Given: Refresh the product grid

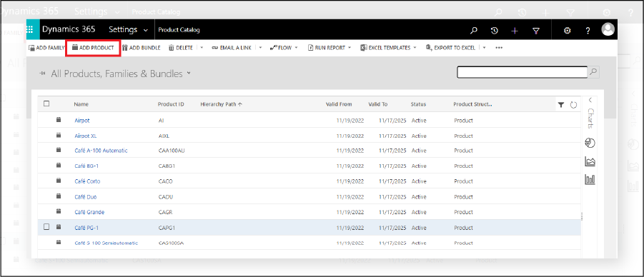Looking at the screenshot, I should (x=573, y=105).
